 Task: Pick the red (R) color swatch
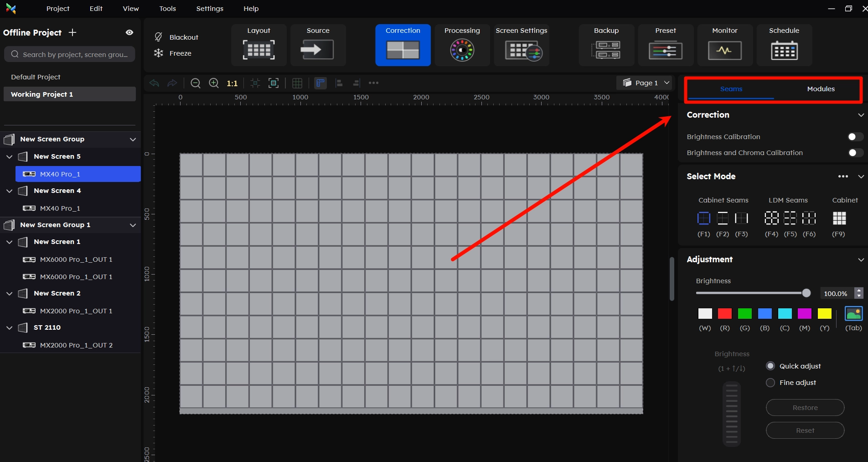724,314
